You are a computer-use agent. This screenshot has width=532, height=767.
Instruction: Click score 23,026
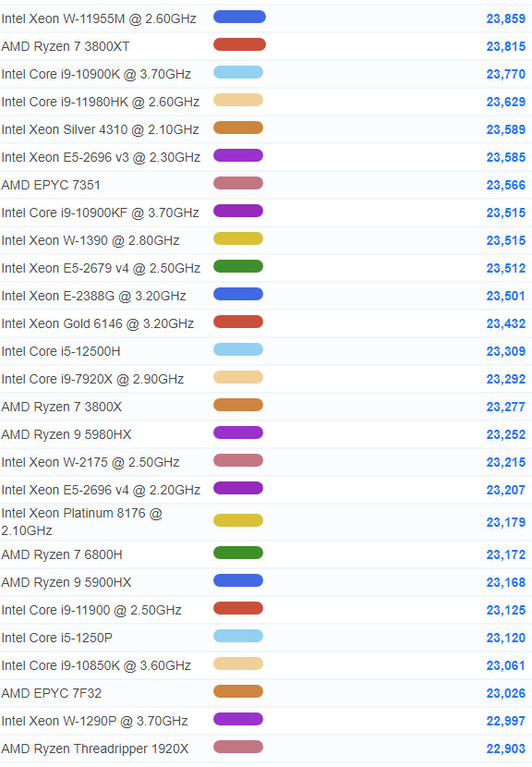[505, 694]
